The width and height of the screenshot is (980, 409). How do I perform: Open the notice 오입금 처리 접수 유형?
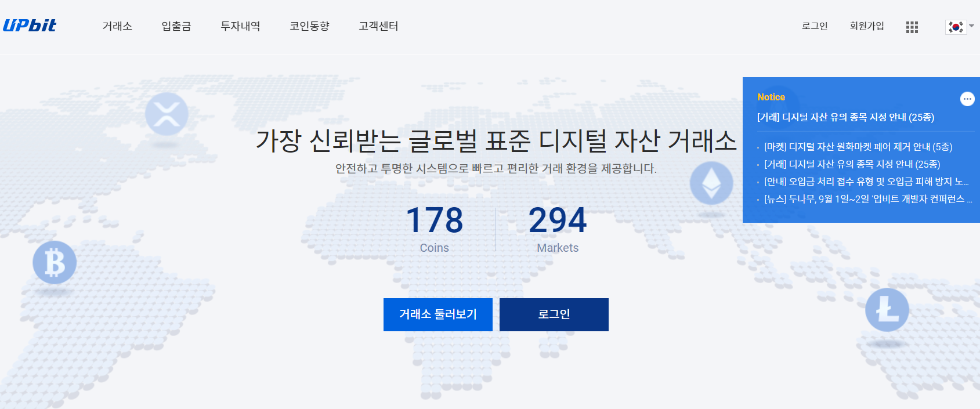tap(866, 182)
